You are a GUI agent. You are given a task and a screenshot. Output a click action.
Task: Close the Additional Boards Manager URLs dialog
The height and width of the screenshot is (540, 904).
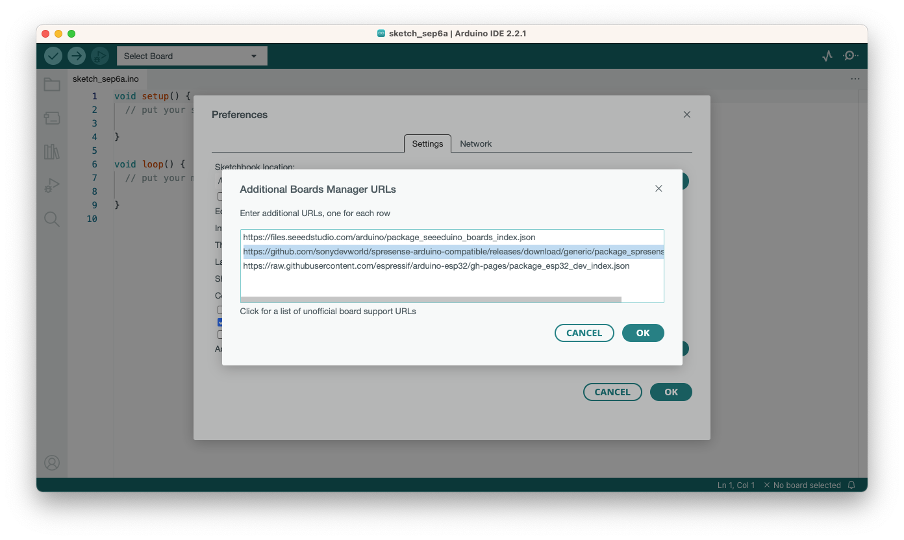pyautogui.click(x=658, y=188)
